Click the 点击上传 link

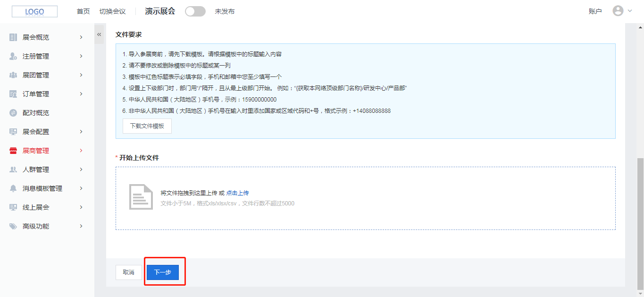(237, 193)
